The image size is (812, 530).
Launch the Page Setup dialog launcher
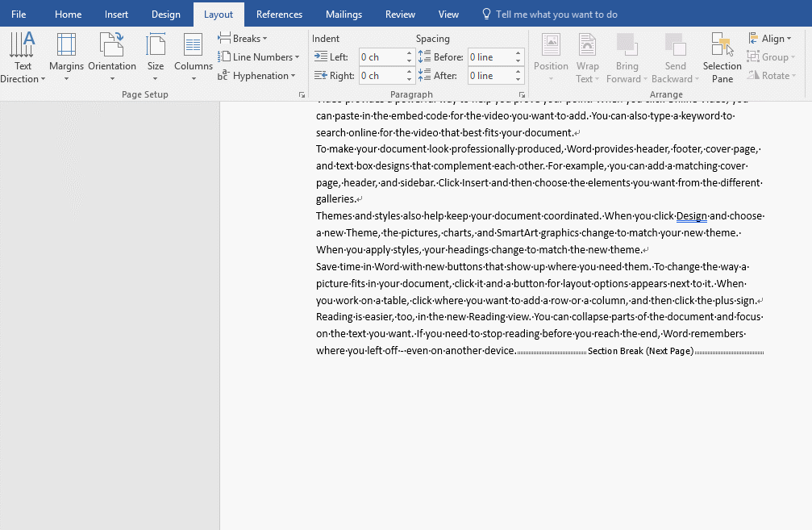[302, 95]
